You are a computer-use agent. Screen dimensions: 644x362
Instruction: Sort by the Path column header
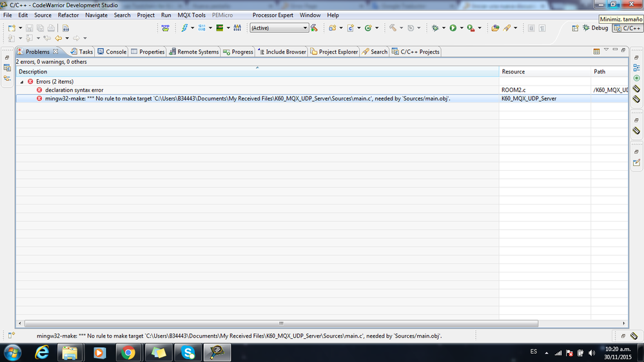609,71
